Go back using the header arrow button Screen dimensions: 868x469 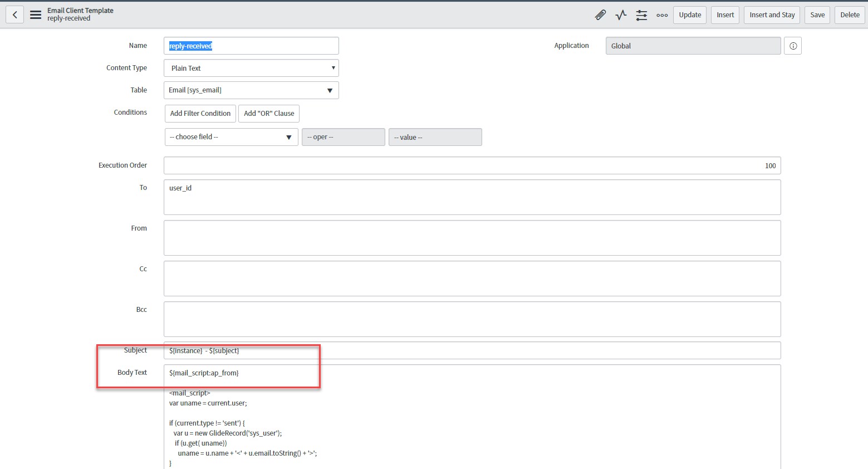[15, 14]
